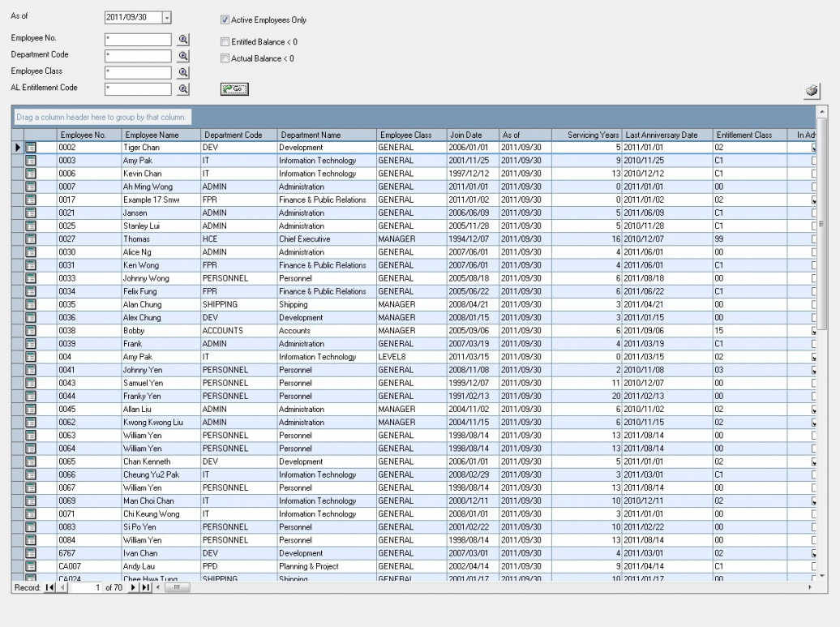This screenshot has width=840, height=627.
Task: Go to first record
Action: (x=49, y=587)
